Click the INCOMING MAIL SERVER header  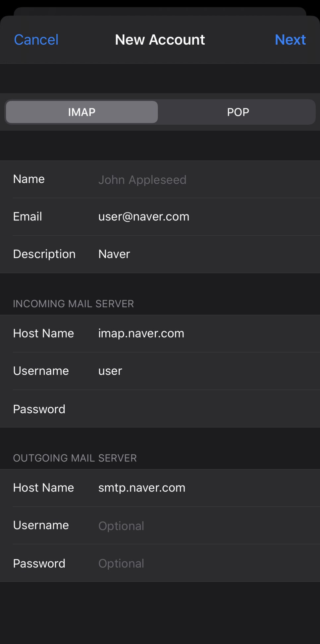73,304
